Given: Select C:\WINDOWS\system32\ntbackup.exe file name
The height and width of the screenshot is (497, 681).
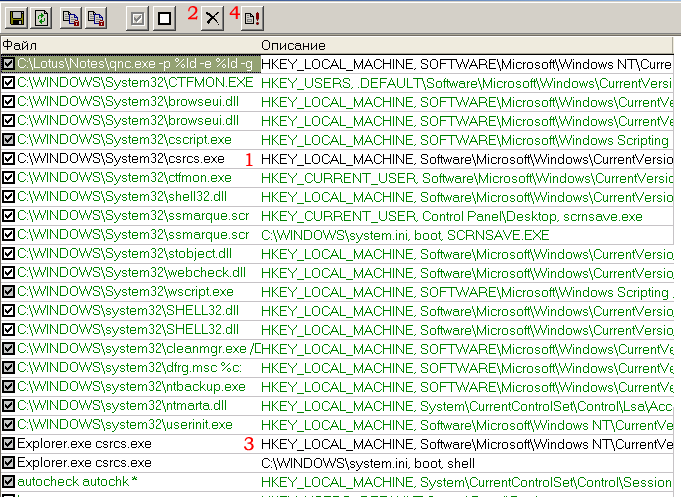Looking at the screenshot, I should pyautogui.click(x=131, y=386).
